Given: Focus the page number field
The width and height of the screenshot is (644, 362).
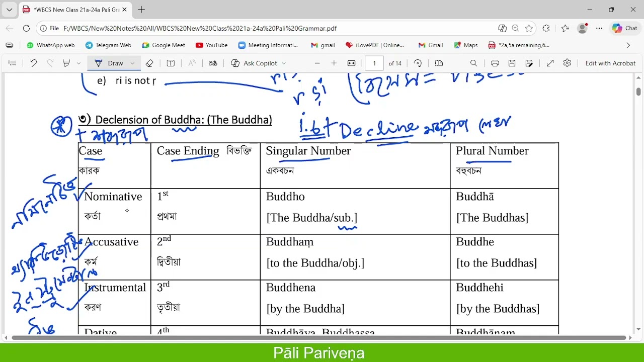Looking at the screenshot, I should pos(374,63).
